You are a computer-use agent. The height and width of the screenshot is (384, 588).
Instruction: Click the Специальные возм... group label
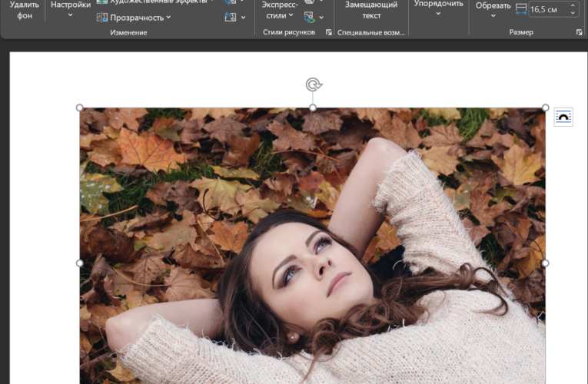click(371, 32)
